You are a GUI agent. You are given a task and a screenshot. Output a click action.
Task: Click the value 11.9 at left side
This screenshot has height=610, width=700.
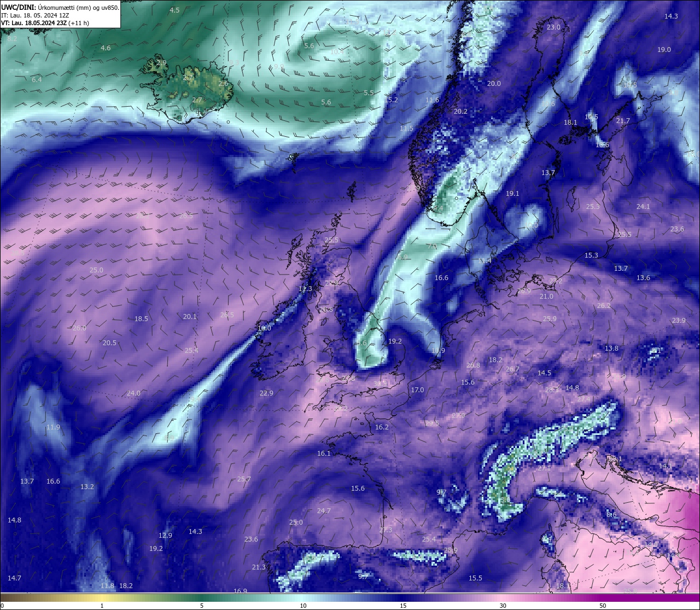coord(53,427)
